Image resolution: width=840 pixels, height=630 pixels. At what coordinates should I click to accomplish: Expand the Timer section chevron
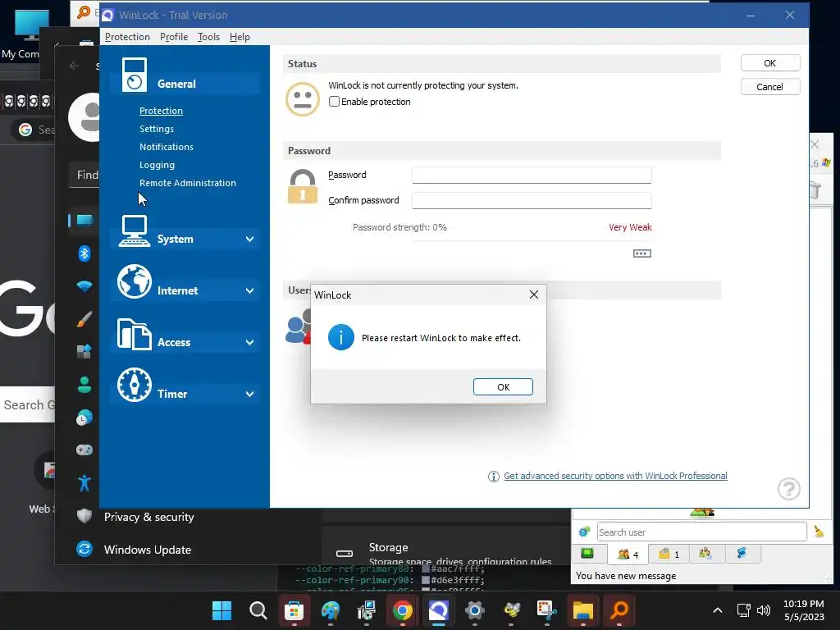pyautogui.click(x=249, y=394)
